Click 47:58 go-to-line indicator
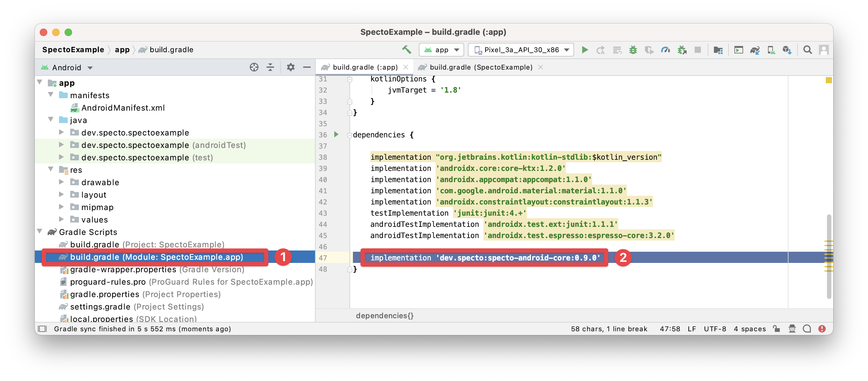The image size is (868, 381). 670,329
